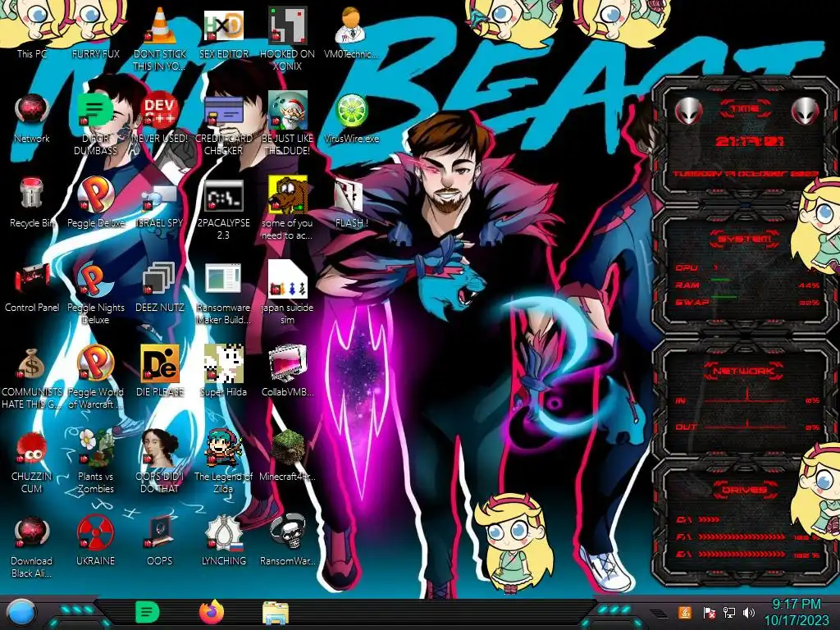The height and width of the screenshot is (630, 840).
Task: Click the SYSTEM header on the widget
Action: (x=745, y=239)
